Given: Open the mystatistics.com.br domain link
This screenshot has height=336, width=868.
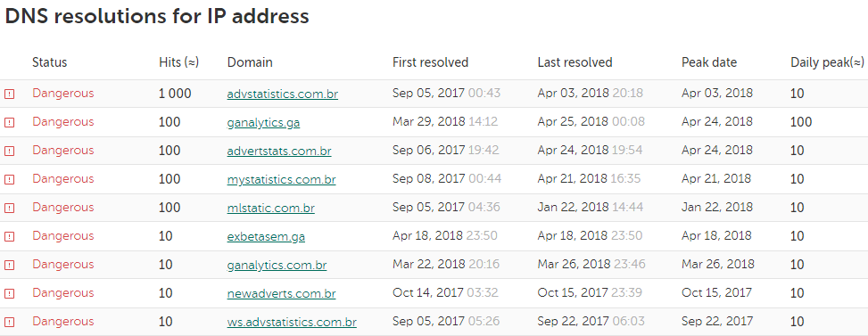Looking at the screenshot, I should (281, 180).
